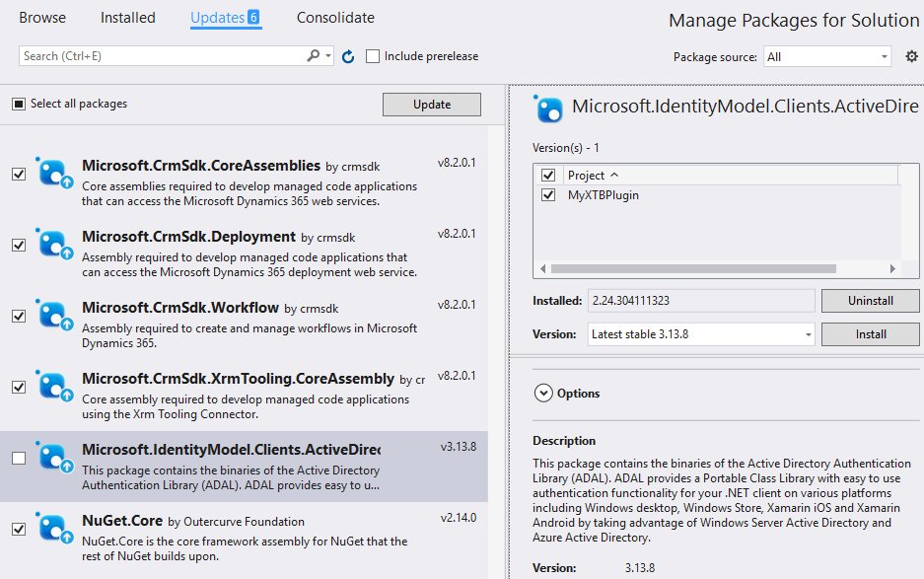Select Microsoft.CrmSdk.XrmTooling.CoreAssembly title
This screenshot has height=579, width=924.
[x=238, y=379]
